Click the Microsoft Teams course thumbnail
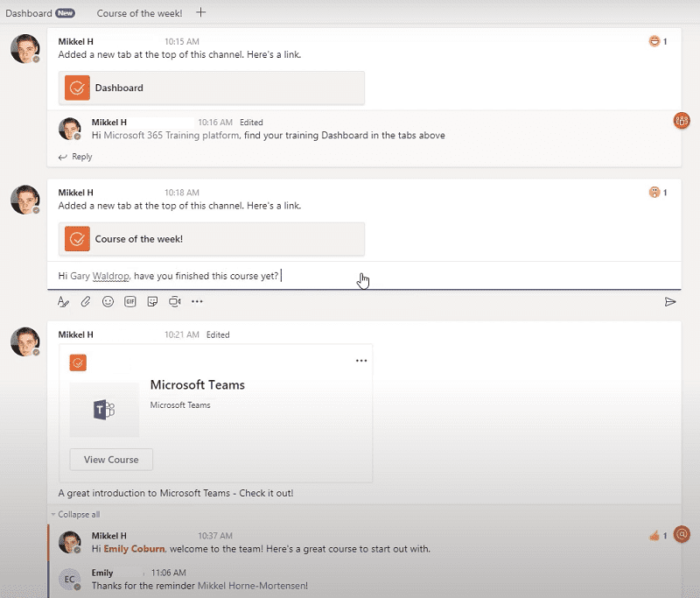 [x=104, y=410]
